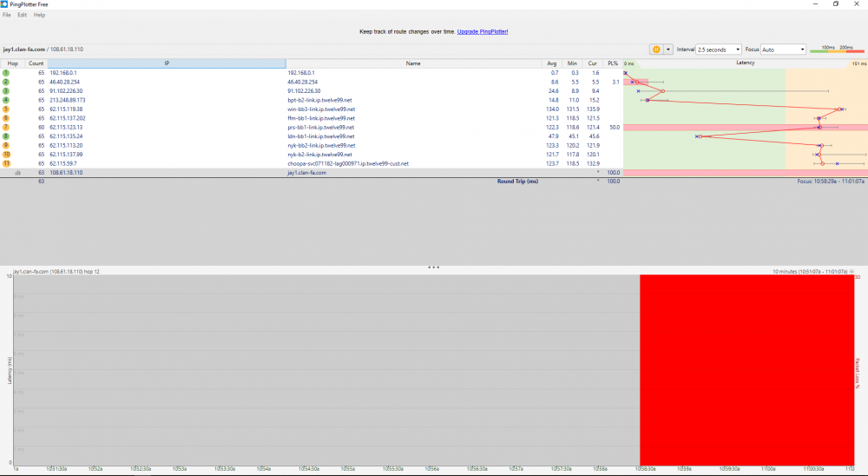The width and height of the screenshot is (868, 476).
Task: Click the latency color scale legend
Action: point(837,50)
